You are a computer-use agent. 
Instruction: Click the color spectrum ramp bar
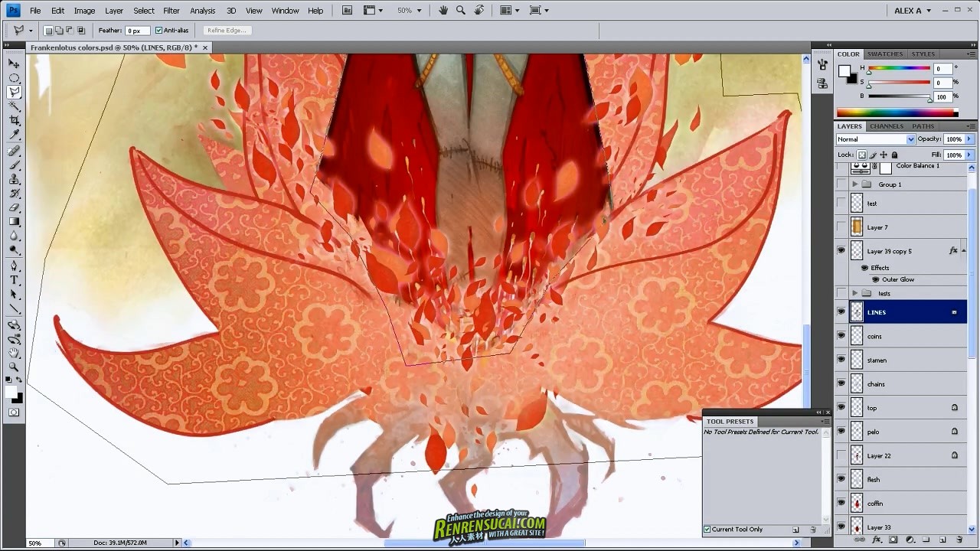[896, 112]
